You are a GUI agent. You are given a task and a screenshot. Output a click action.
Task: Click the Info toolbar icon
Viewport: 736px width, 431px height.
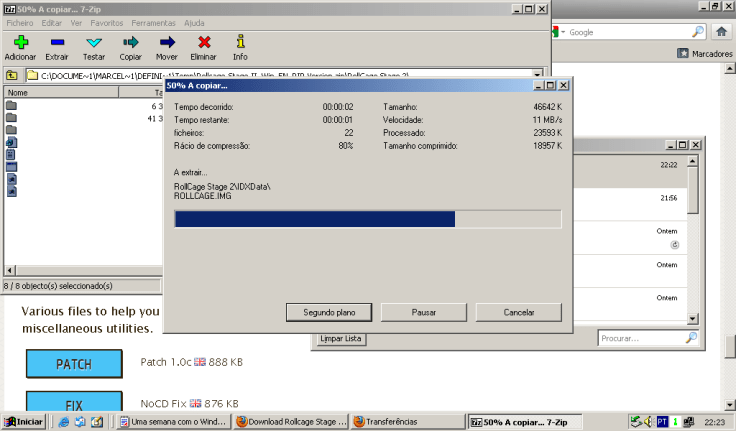tap(240, 42)
